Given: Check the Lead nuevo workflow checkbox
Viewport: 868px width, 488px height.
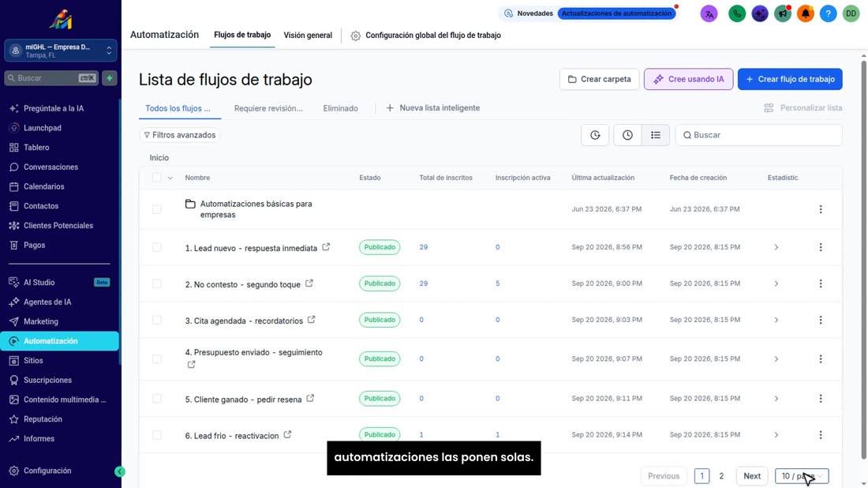Looking at the screenshot, I should (157, 247).
